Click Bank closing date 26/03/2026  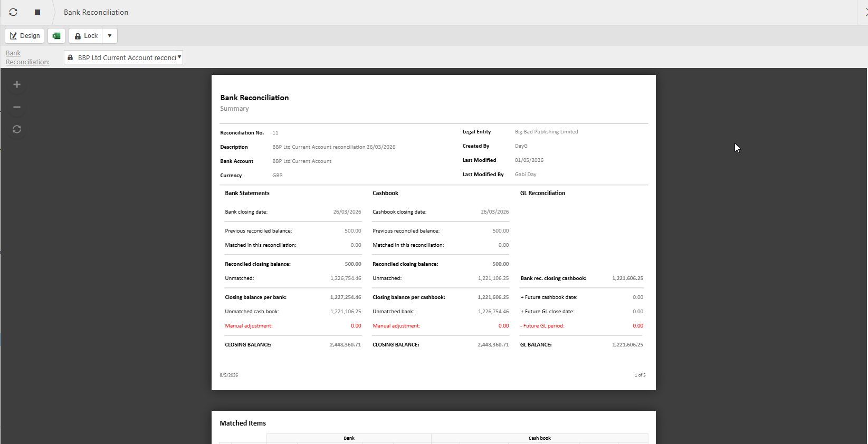pos(347,212)
